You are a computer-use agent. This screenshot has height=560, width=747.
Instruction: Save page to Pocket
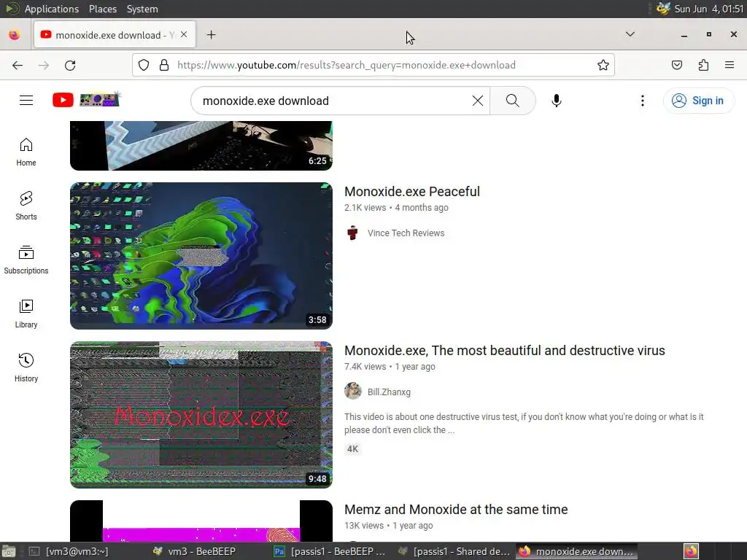point(676,65)
